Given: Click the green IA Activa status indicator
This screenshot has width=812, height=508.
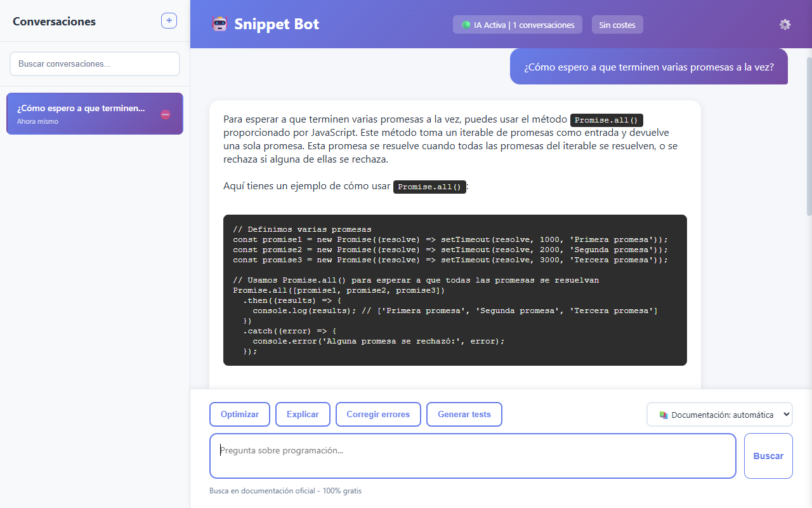Looking at the screenshot, I should point(466,25).
